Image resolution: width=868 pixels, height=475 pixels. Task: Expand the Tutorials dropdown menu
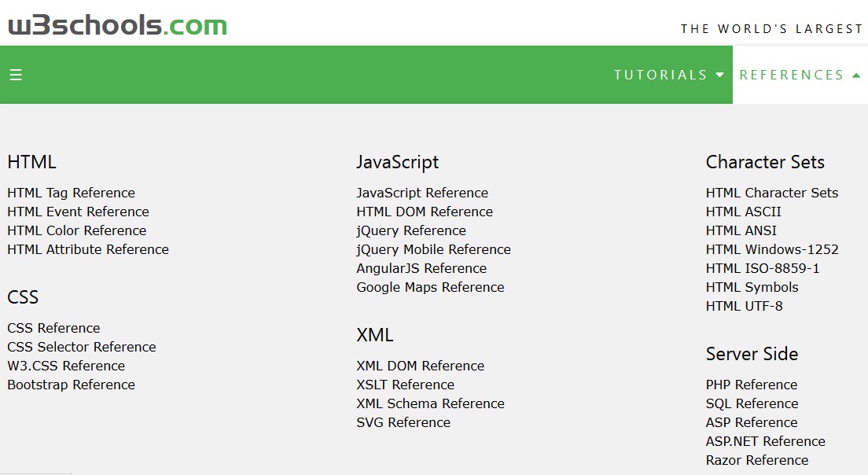(668, 75)
